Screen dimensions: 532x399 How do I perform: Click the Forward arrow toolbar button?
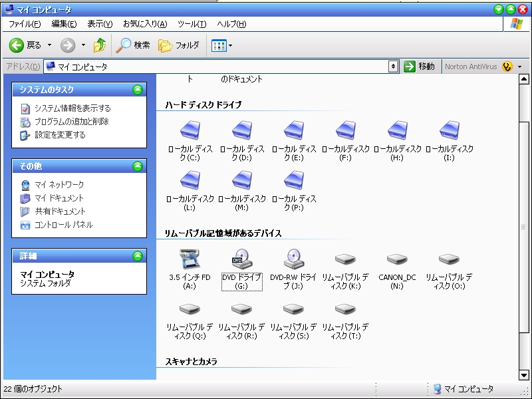point(68,45)
